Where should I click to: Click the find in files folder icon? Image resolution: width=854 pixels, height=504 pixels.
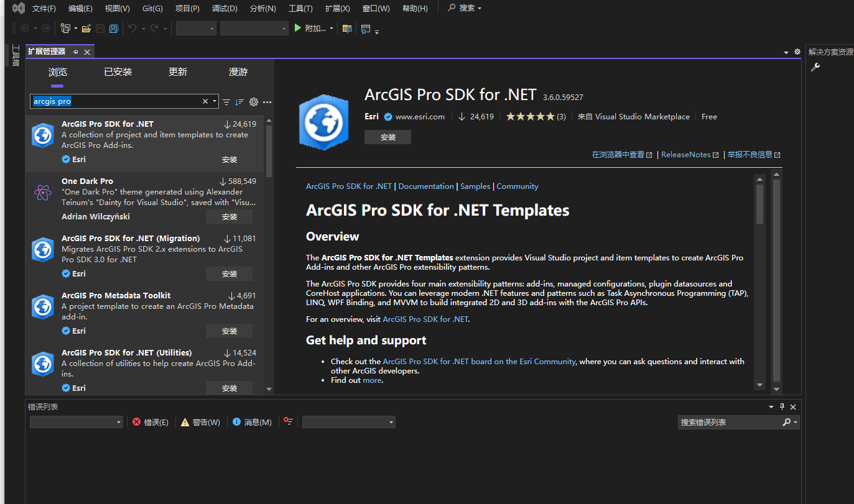[347, 29]
